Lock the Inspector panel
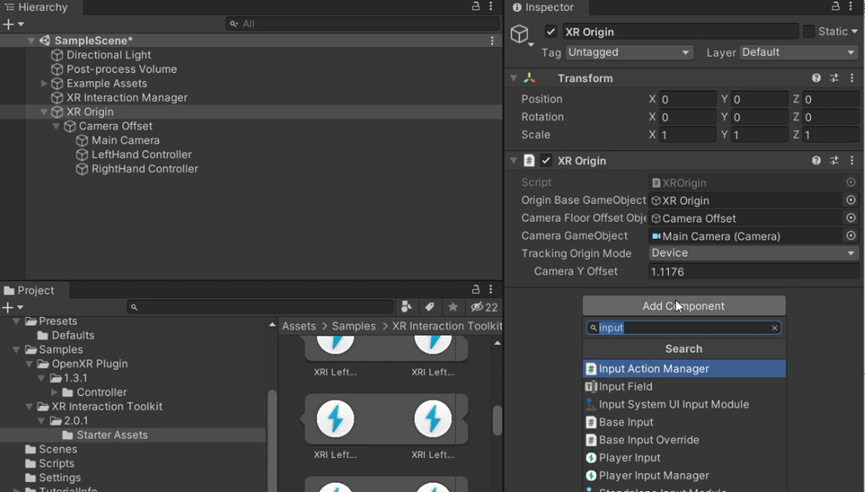 click(x=835, y=7)
